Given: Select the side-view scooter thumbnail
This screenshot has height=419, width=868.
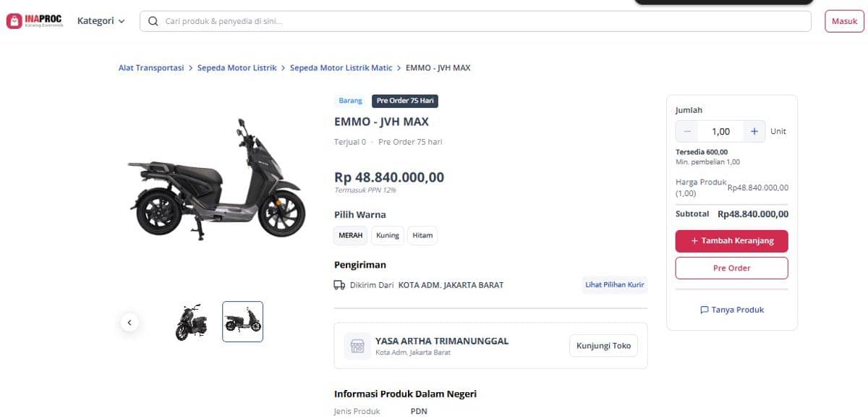Looking at the screenshot, I should pyautogui.click(x=242, y=321).
